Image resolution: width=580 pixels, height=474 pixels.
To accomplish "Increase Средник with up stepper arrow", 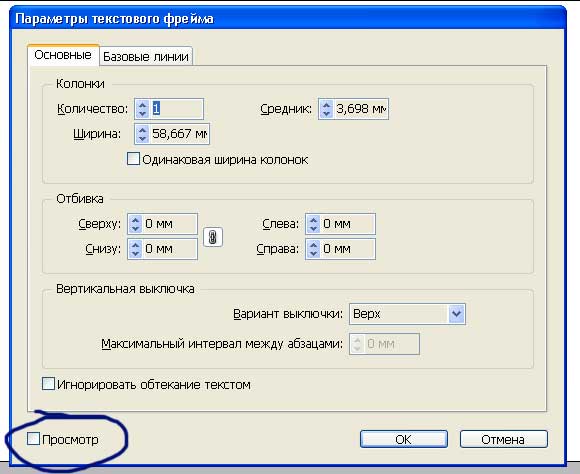I will 326,105.
